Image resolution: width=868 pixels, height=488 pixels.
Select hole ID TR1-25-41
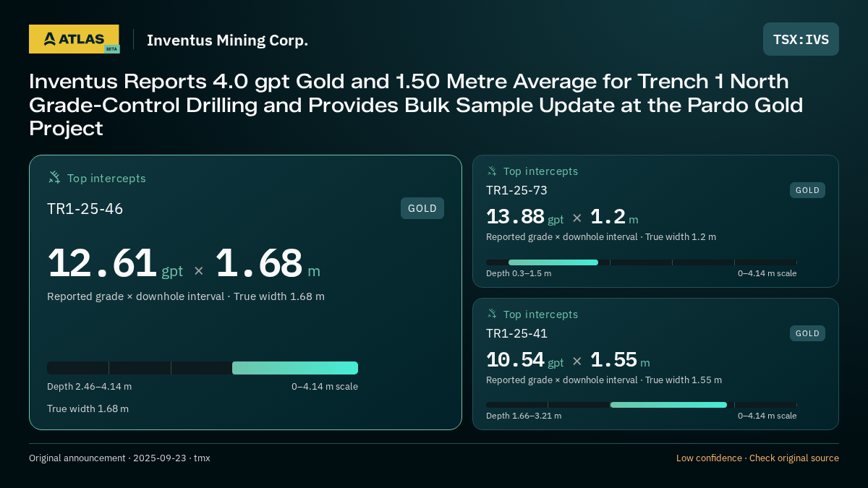516,333
